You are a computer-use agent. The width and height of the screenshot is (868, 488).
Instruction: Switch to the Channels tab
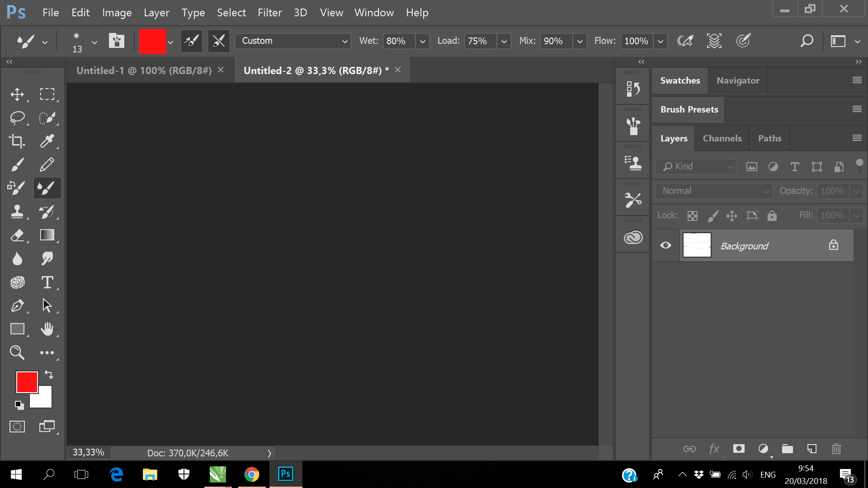click(722, 138)
